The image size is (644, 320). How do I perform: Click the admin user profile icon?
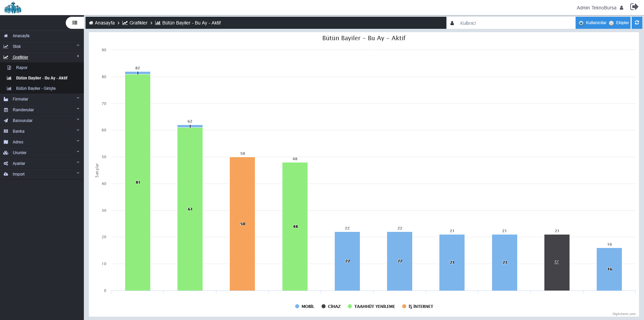point(622,8)
